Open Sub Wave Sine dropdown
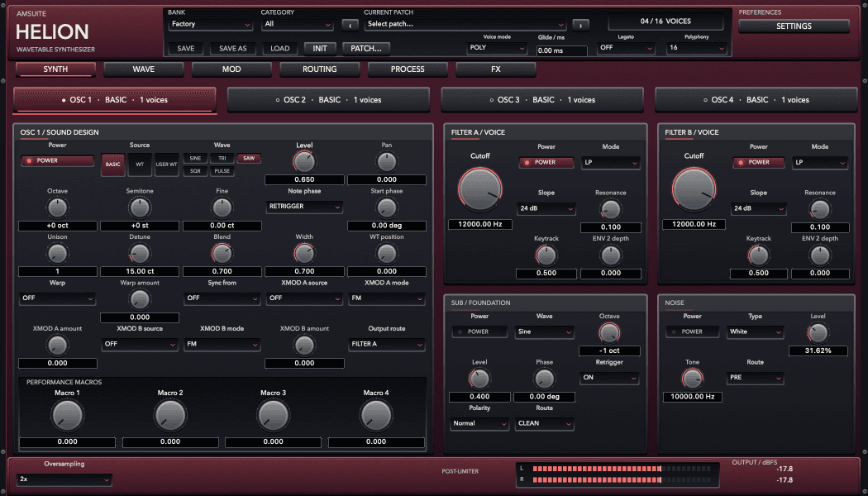Viewport: 868px width, 496px height. point(544,332)
